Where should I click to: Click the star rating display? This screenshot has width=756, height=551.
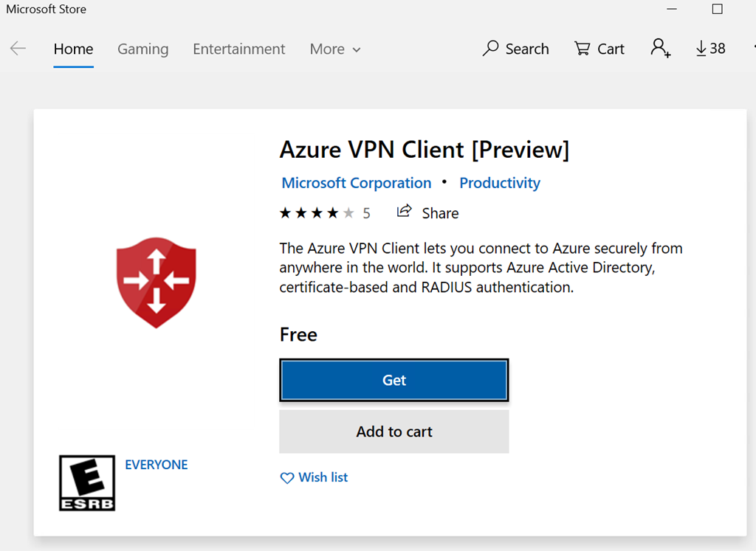317,213
